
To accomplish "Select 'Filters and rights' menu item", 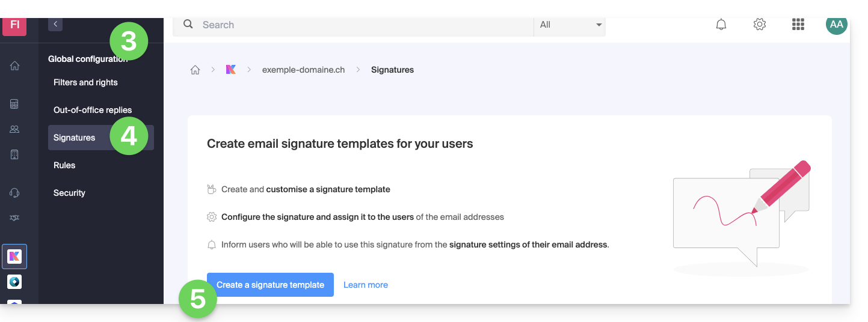I will pyautogui.click(x=85, y=82).
